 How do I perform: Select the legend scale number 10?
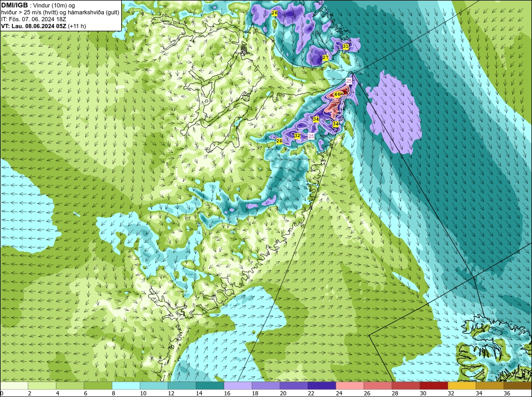point(143,393)
